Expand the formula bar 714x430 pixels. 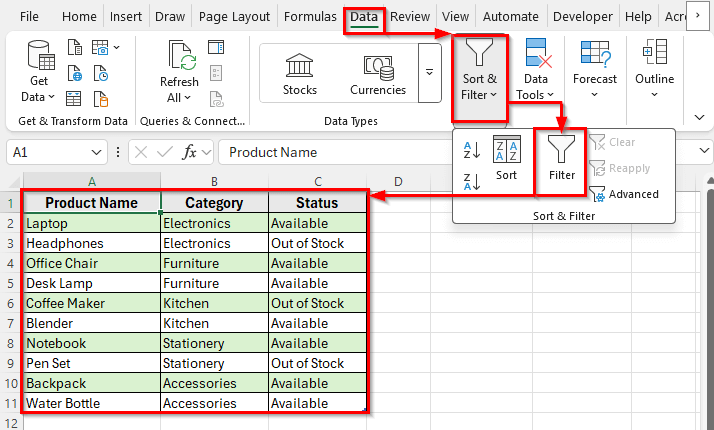coord(704,150)
